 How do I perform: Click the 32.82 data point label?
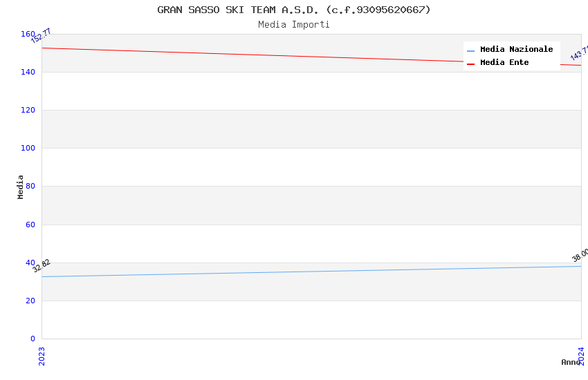pos(42,266)
